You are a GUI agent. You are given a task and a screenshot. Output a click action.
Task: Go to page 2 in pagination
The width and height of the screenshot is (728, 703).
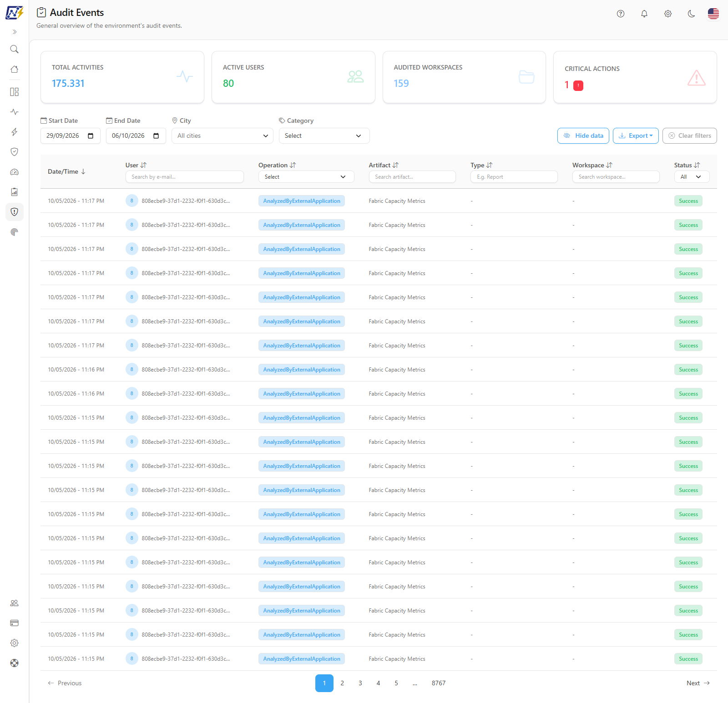click(342, 683)
